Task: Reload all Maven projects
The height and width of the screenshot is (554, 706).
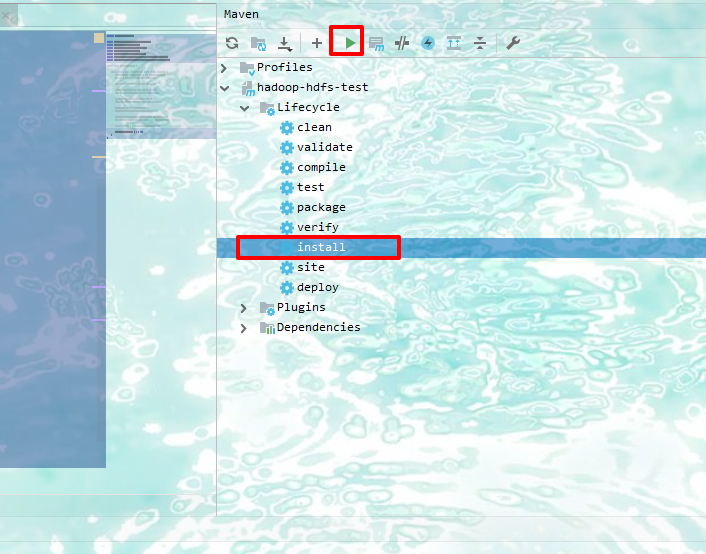Action: 232,43
